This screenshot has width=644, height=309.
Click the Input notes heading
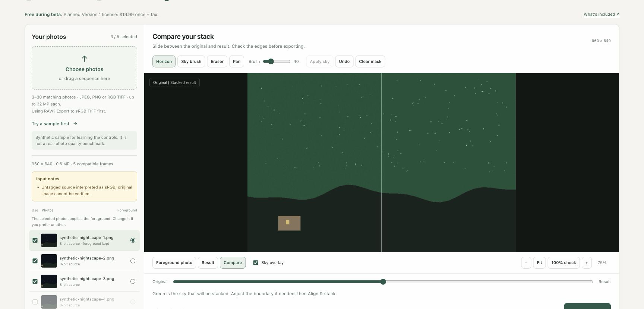48,179
